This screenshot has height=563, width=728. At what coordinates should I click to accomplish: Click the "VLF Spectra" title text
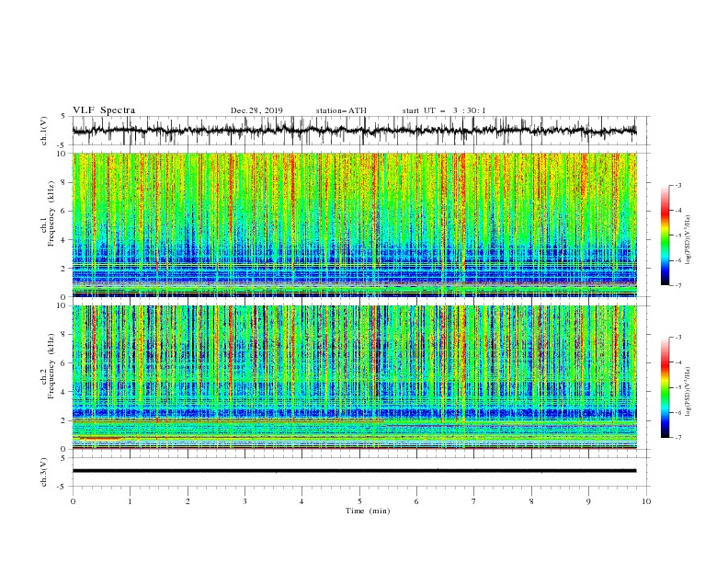(x=104, y=110)
